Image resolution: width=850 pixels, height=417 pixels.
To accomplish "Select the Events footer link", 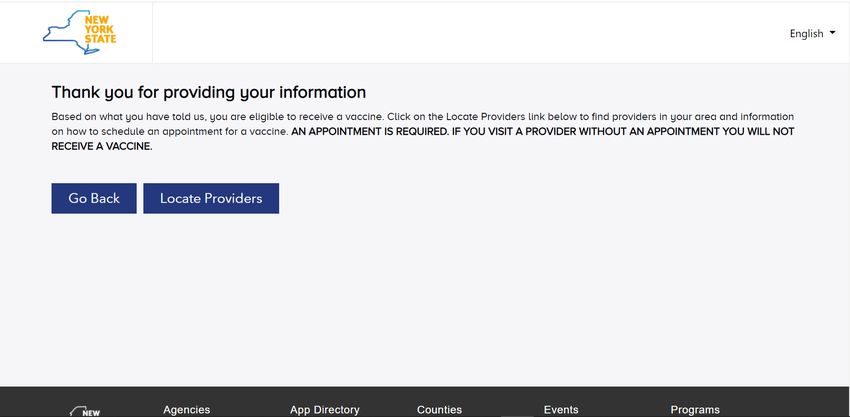I will [x=561, y=410].
